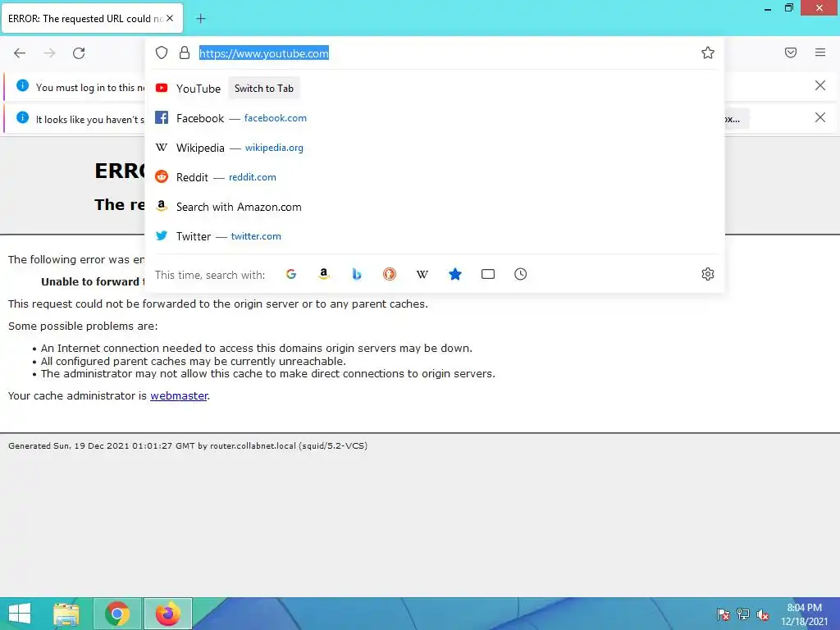Click the webmaster link
The height and width of the screenshot is (630, 840).
(179, 396)
